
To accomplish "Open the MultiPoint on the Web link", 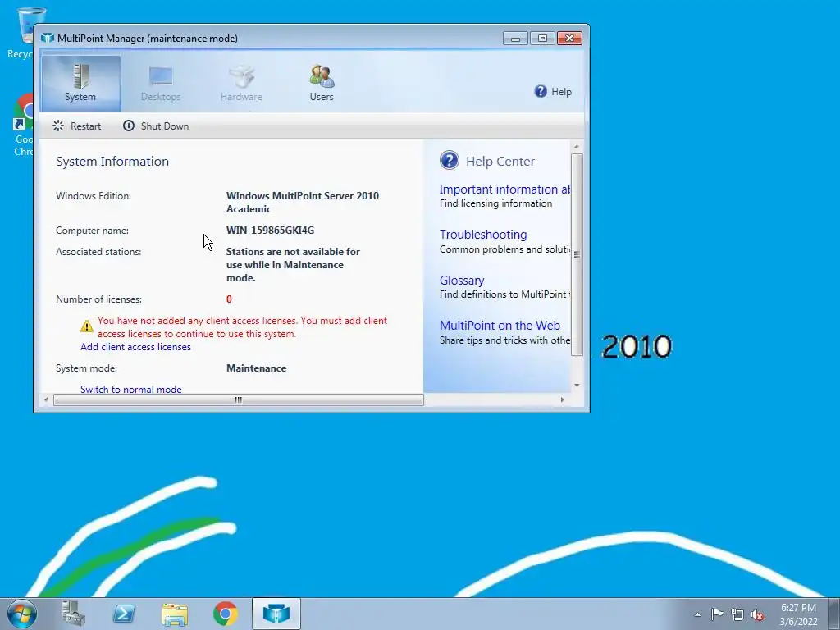I will [x=500, y=325].
